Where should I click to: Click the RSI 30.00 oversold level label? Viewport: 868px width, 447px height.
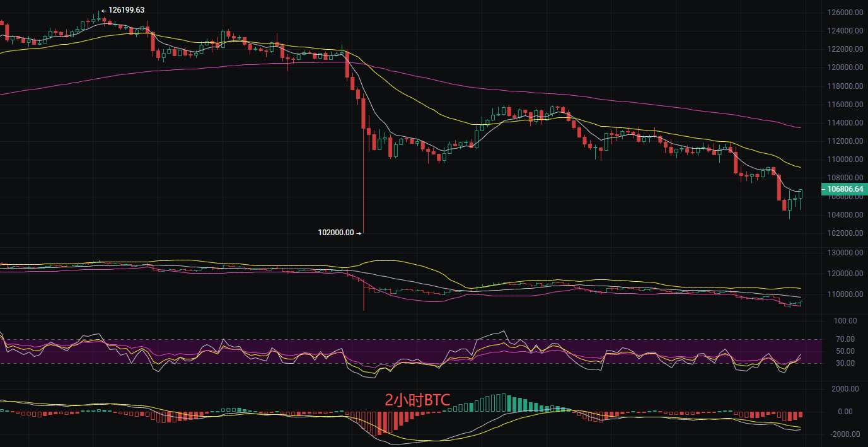847,363
